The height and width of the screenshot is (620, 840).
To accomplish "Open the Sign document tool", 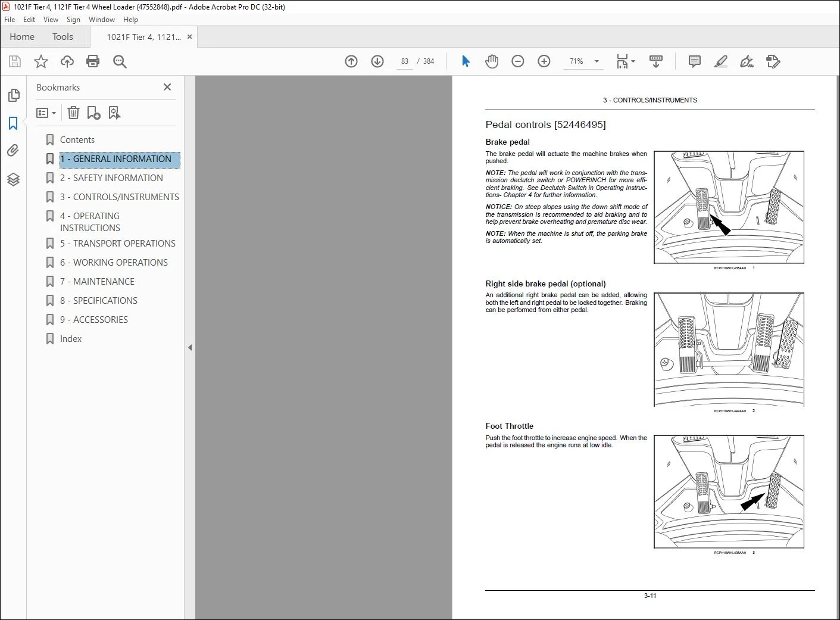I will point(747,61).
